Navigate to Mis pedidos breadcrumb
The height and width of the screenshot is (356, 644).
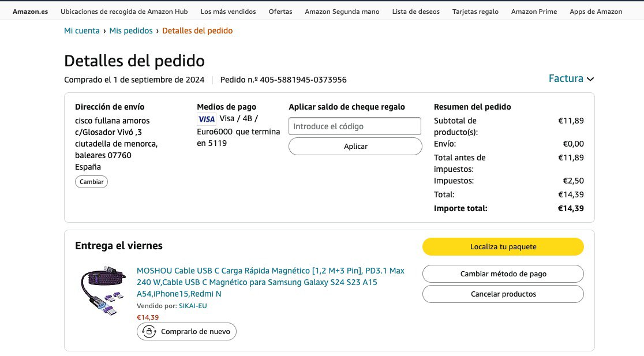point(131,31)
